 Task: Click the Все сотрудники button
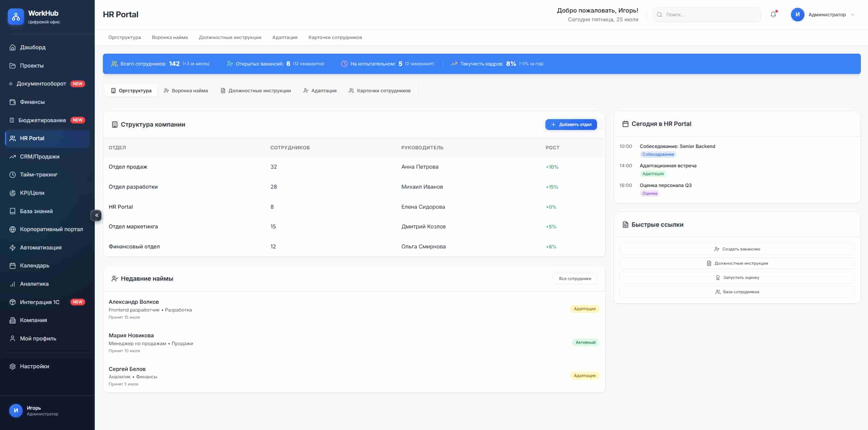pyautogui.click(x=575, y=279)
